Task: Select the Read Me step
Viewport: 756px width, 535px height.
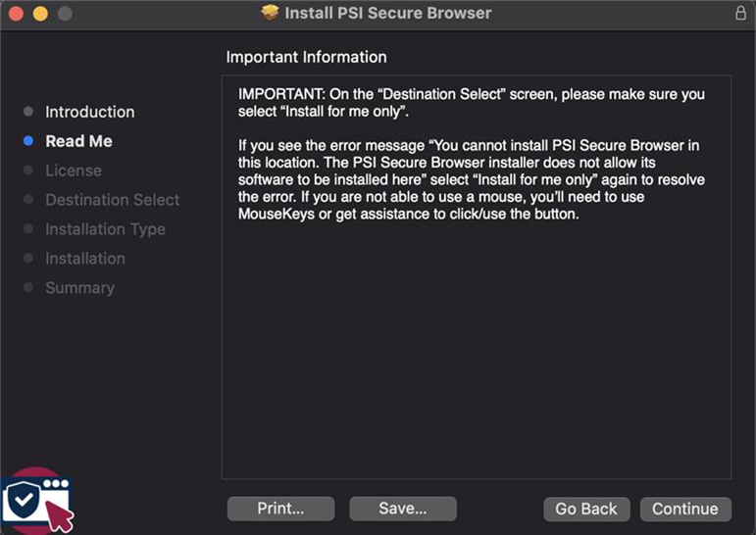Action: pyautogui.click(x=78, y=141)
